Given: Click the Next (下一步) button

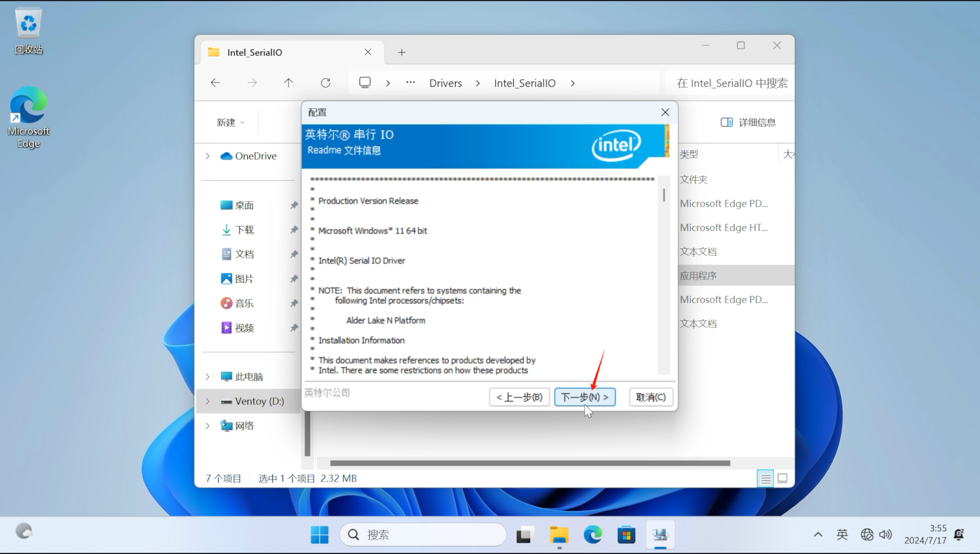Looking at the screenshot, I should click(585, 397).
